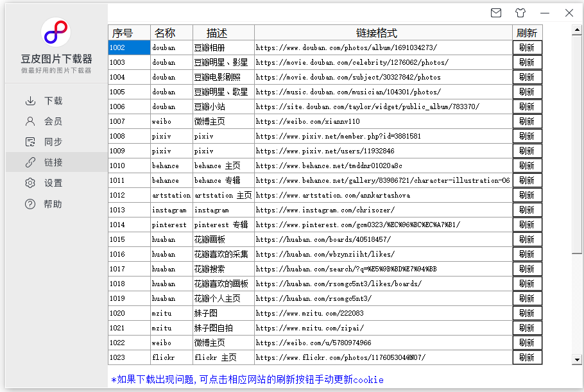The width and height of the screenshot is (584, 392).
Task: Refresh the instagram row 1013
Action: 527,210
